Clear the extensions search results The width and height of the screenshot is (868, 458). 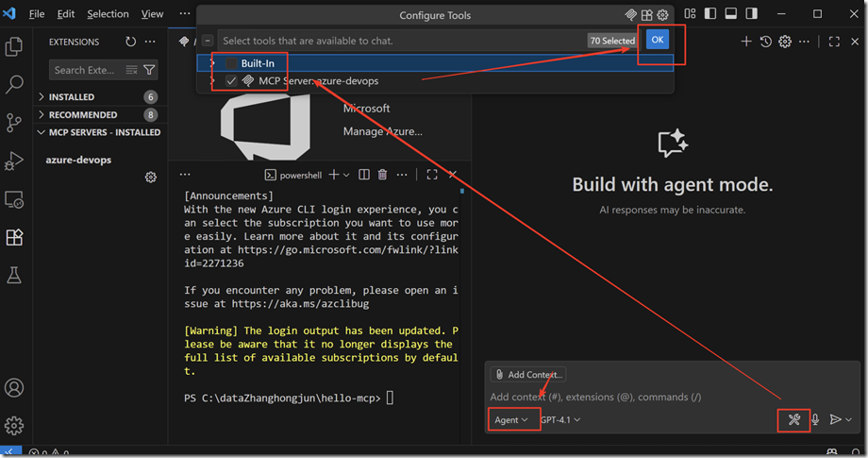coord(131,70)
